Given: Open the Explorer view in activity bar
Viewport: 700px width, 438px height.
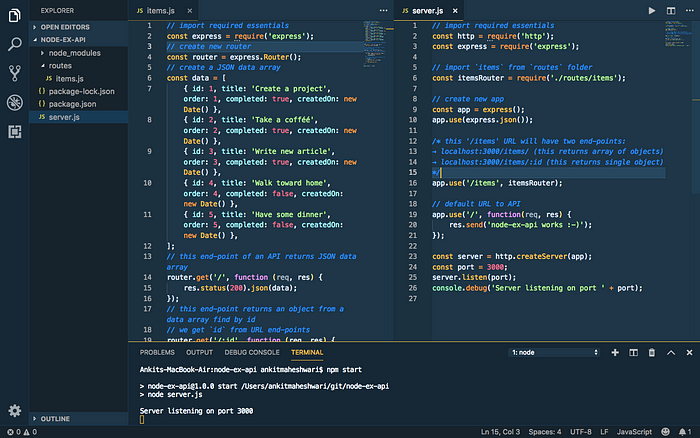Looking at the screenshot, I should 14,16.
